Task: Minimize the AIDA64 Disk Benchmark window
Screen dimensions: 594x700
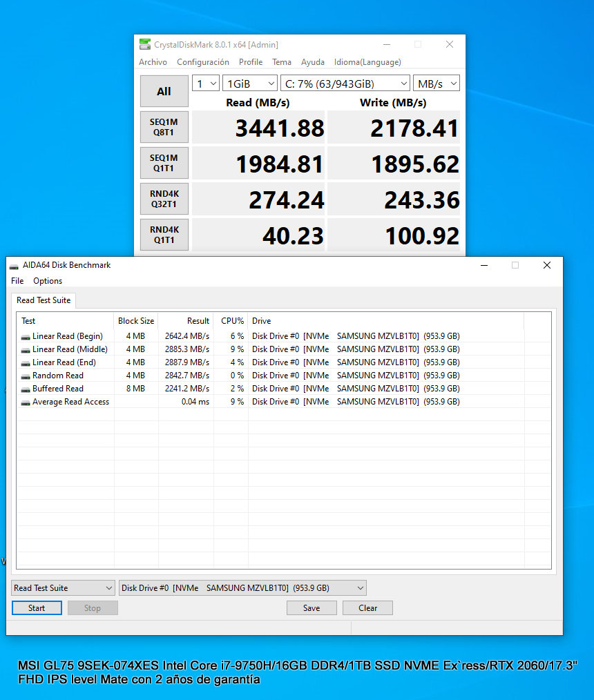Action: pyautogui.click(x=484, y=265)
